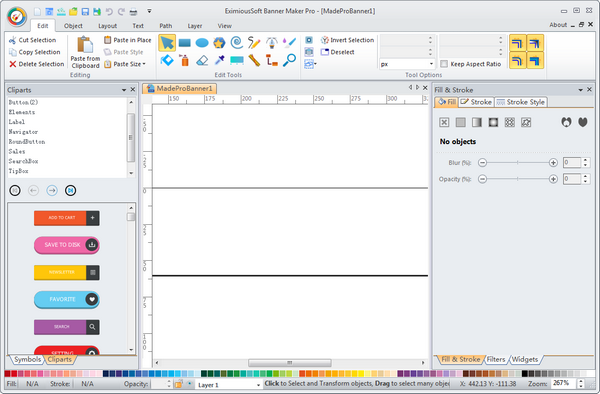Select the Spiral tool
Screen dimensions: 600x394
coord(236,42)
